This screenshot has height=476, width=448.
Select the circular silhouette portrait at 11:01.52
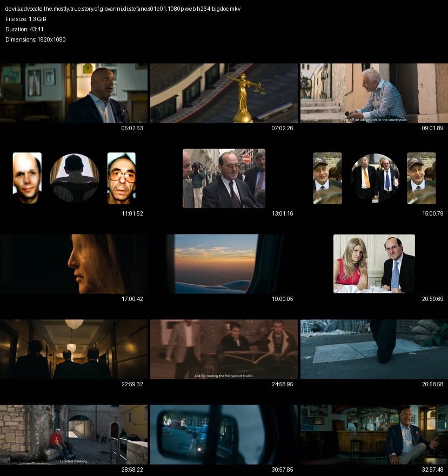coord(74,178)
